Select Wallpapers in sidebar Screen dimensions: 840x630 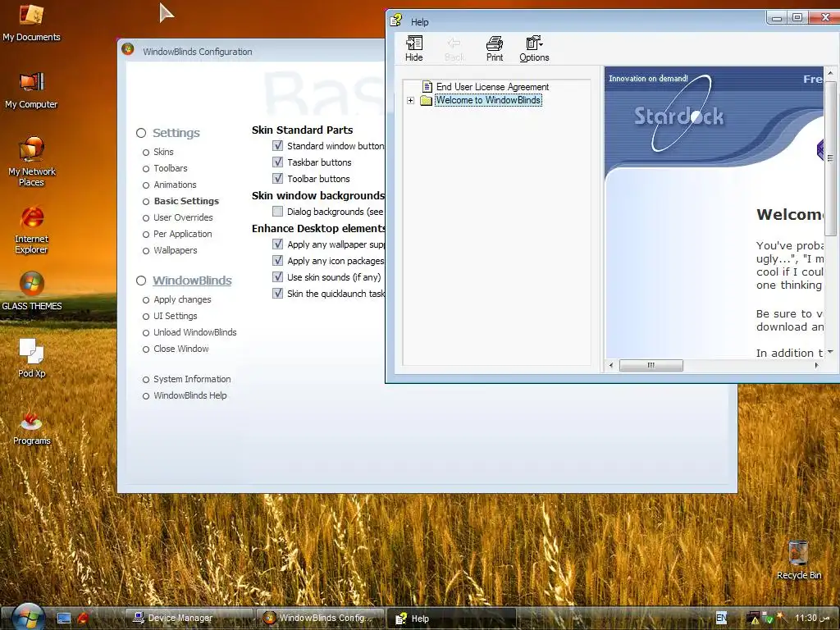(176, 250)
